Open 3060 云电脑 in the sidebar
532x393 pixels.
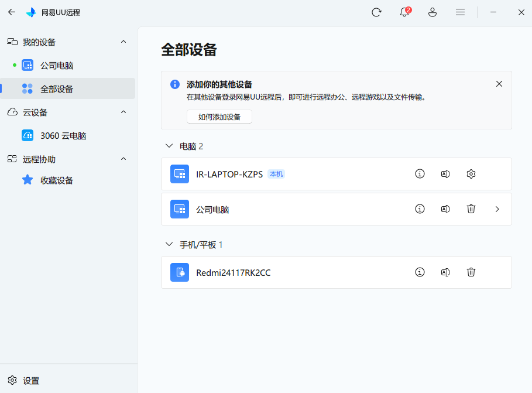[67, 135]
